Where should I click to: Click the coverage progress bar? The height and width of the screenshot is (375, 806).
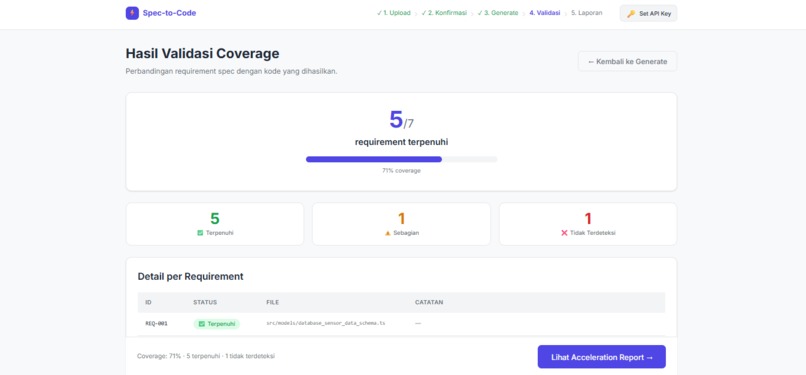(401, 159)
